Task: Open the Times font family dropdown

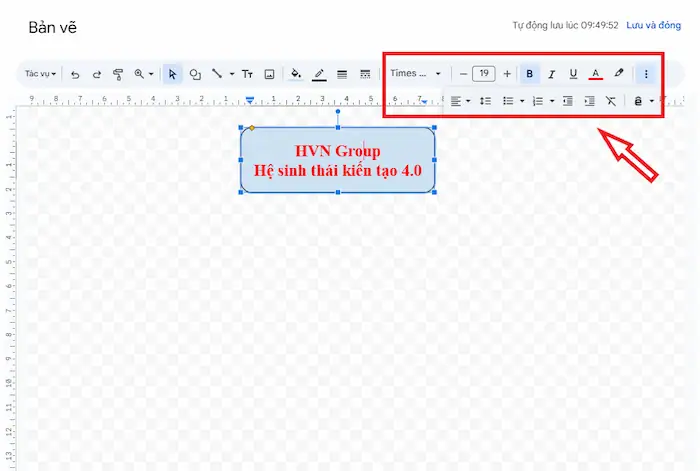Action: (415, 74)
